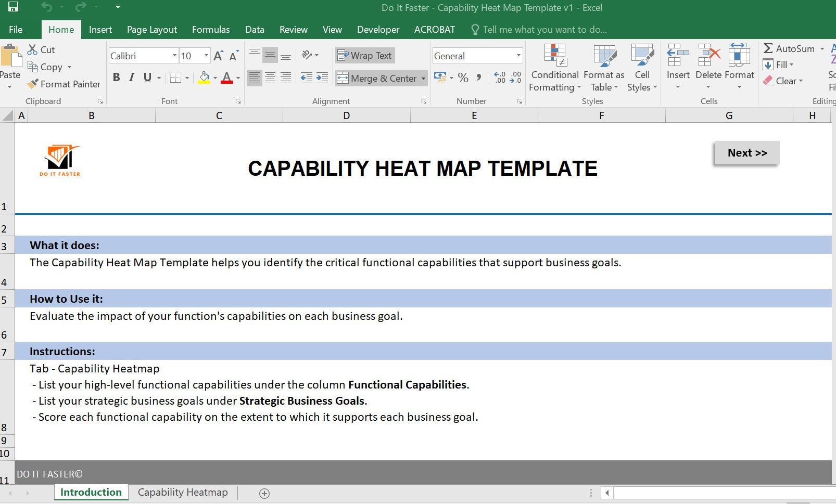Open the Format Painter tool

[x=64, y=84]
